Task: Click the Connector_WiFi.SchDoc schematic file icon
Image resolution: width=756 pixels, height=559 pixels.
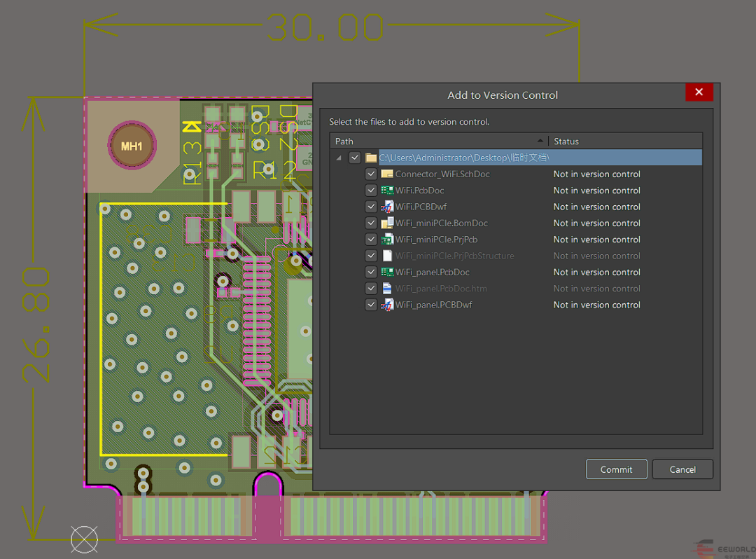Action: click(387, 174)
